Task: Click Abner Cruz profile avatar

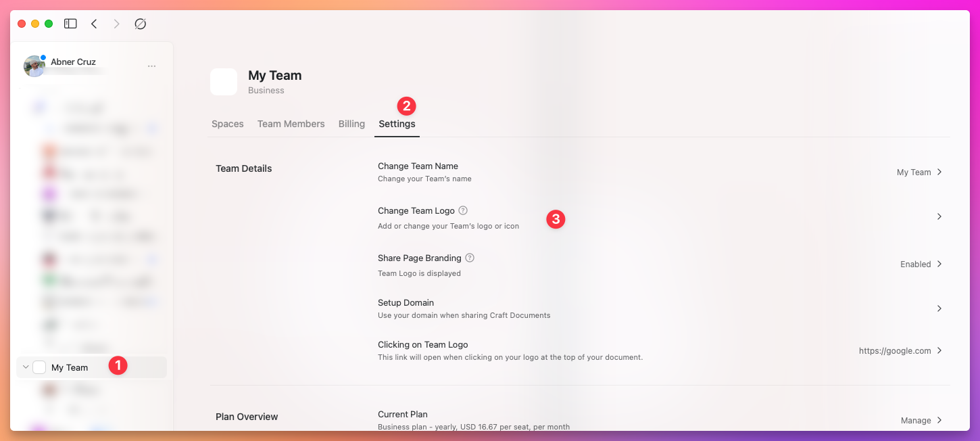Action: [34, 66]
